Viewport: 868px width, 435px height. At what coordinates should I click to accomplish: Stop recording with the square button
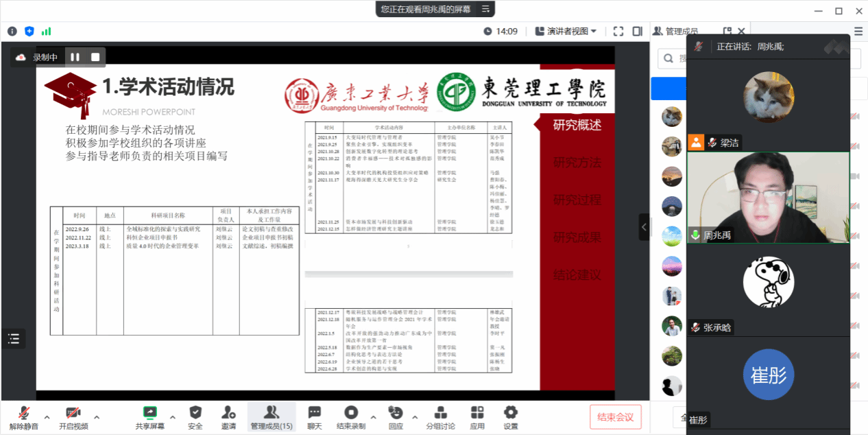tap(95, 57)
